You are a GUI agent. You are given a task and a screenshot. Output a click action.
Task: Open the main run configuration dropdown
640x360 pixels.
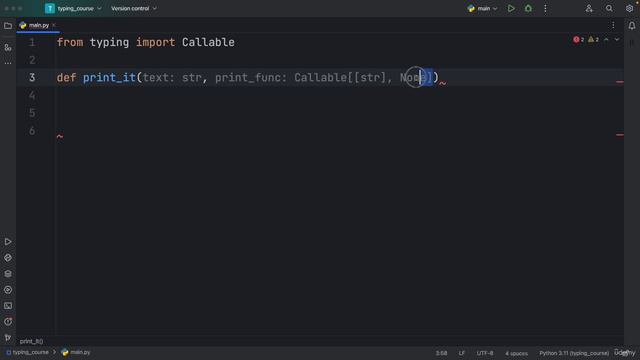click(x=482, y=8)
